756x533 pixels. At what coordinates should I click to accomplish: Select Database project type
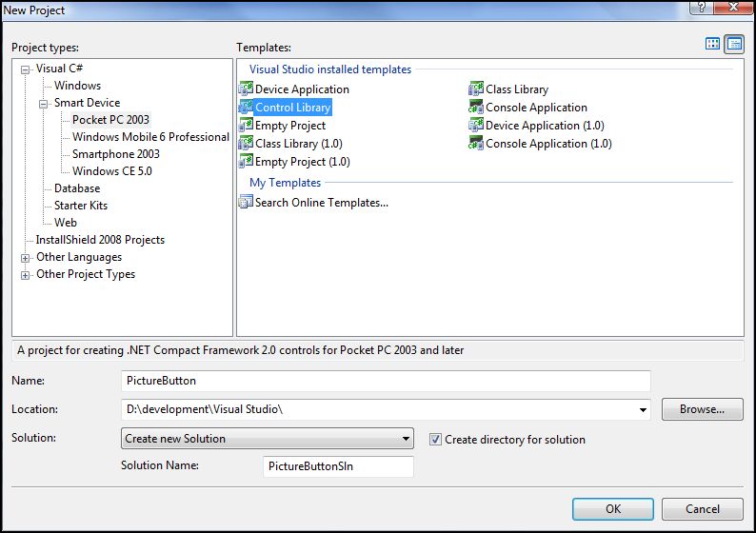tap(77, 188)
